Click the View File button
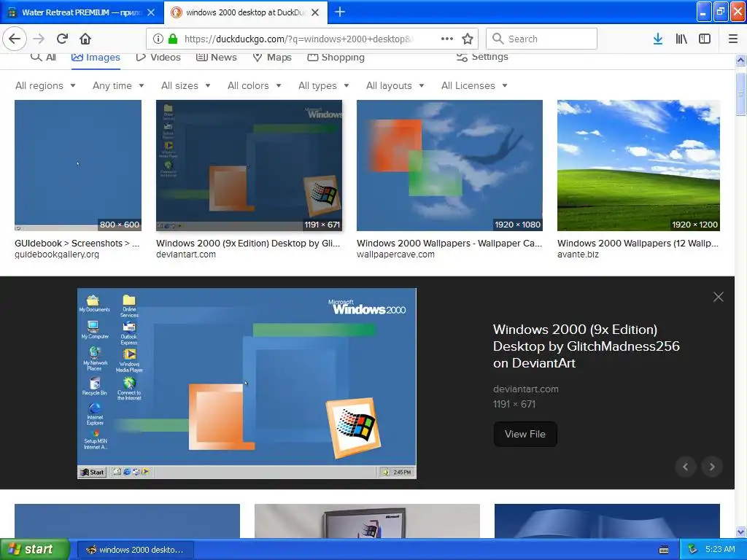This screenshot has height=560, width=747. pyautogui.click(x=525, y=434)
